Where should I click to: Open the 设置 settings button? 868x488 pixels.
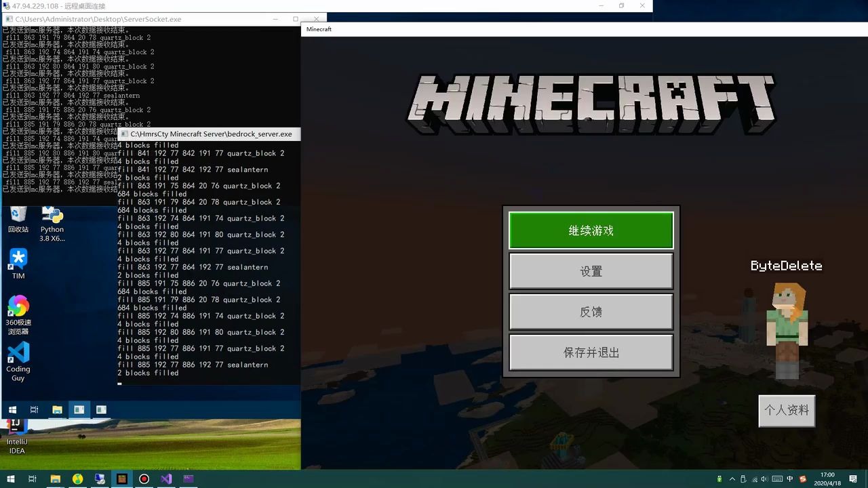pos(591,271)
